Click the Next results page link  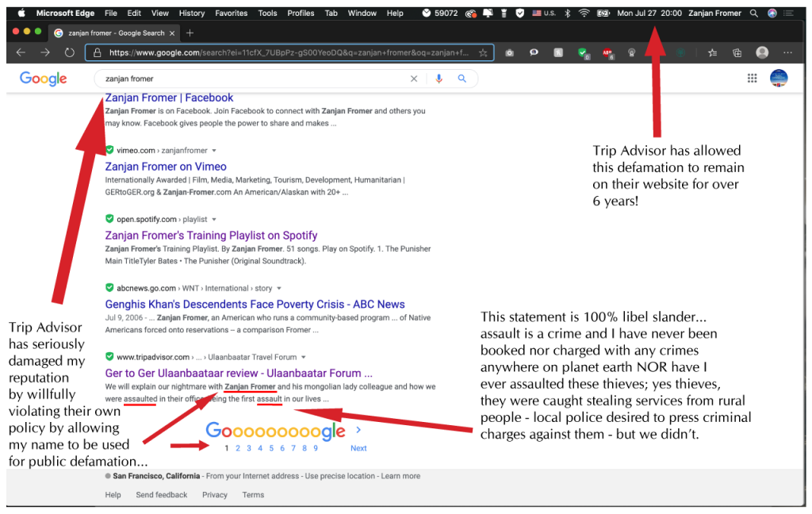point(358,449)
